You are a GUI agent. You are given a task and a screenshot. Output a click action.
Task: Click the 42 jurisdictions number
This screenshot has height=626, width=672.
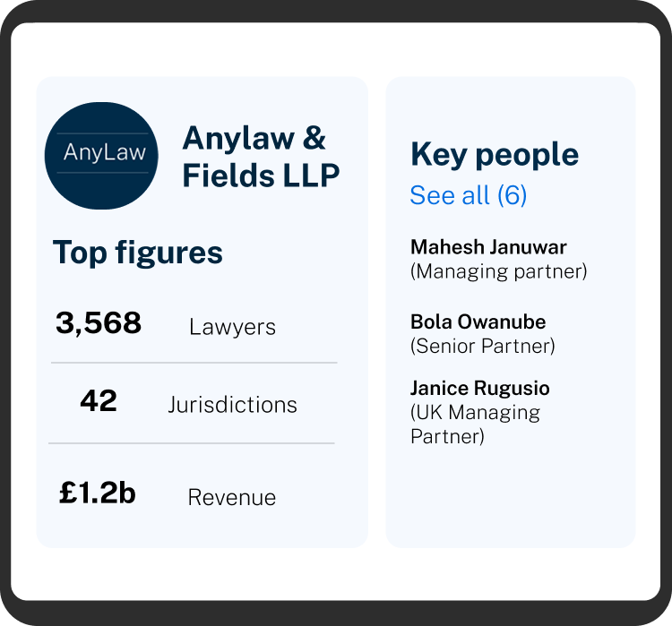point(99,401)
